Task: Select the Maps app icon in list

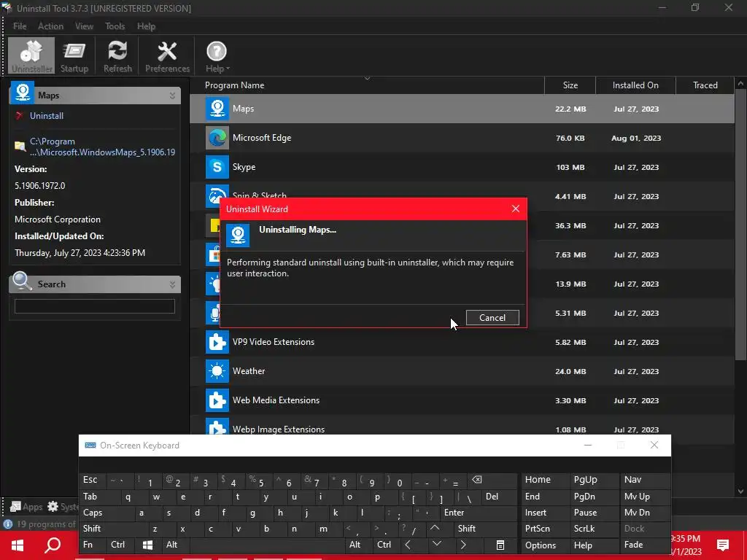Action: (217, 109)
